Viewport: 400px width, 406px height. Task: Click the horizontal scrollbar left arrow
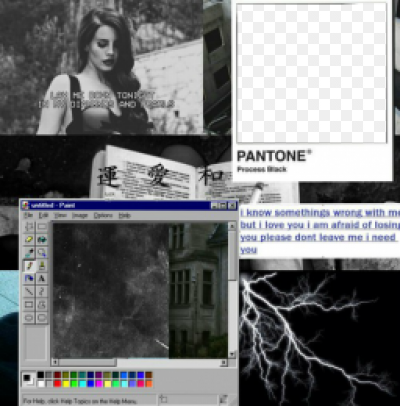pos(55,362)
